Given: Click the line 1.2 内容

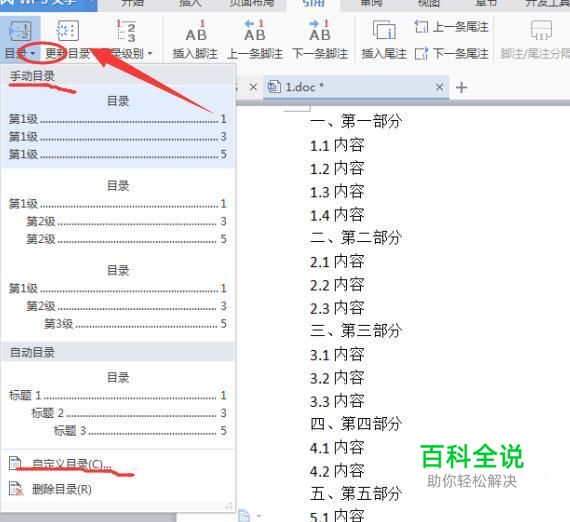Looking at the screenshot, I should (337, 168).
